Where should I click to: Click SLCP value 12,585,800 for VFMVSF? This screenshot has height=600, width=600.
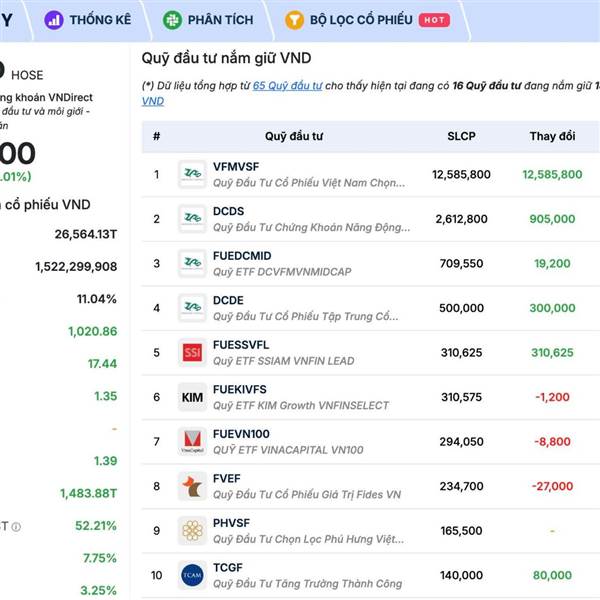tap(461, 174)
